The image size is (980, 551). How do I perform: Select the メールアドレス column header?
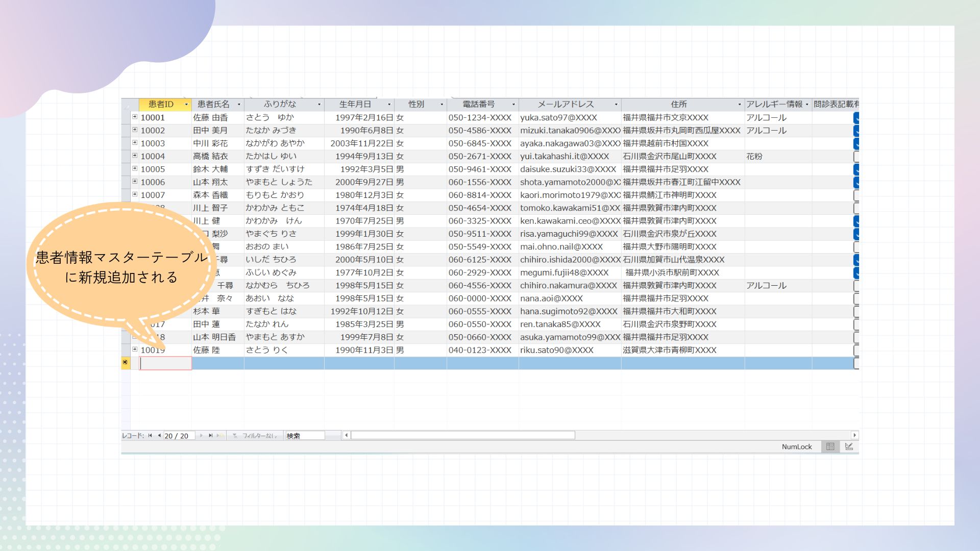pyautogui.click(x=565, y=105)
